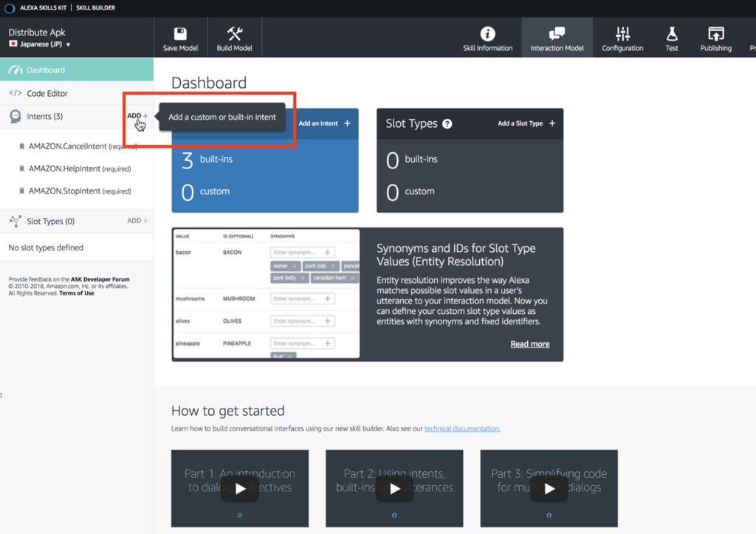Click the 'How to get started' heading
The image size is (756, 534).
click(227, 411)
